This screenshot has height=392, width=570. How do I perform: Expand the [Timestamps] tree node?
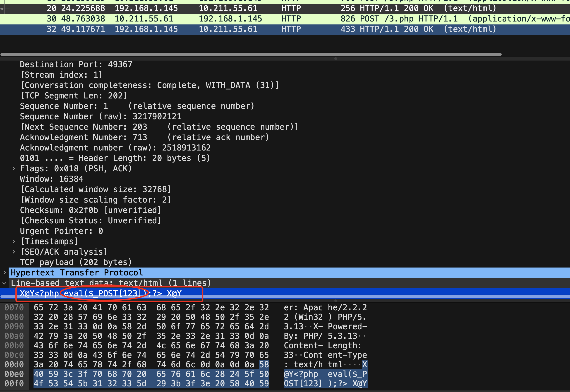pos(14,241)
